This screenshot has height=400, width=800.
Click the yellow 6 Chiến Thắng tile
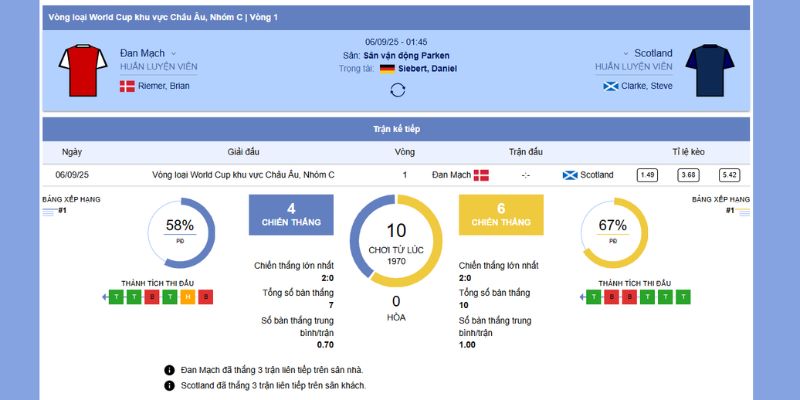click(501, 215)
